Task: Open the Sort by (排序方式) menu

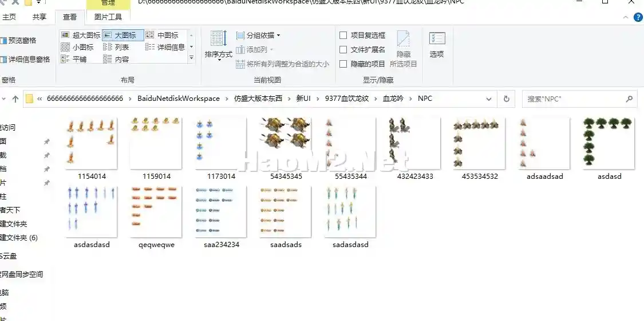Action: pos(219,46)
